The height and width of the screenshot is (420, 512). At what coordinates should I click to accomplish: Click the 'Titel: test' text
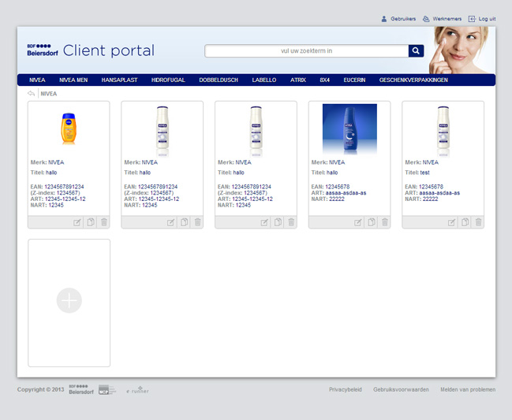pos(417,173)
